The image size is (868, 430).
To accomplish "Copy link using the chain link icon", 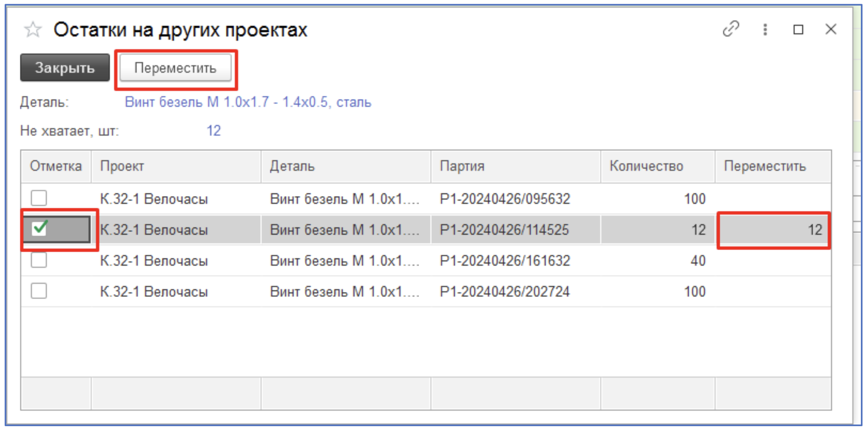I will (x=731, y=29).
